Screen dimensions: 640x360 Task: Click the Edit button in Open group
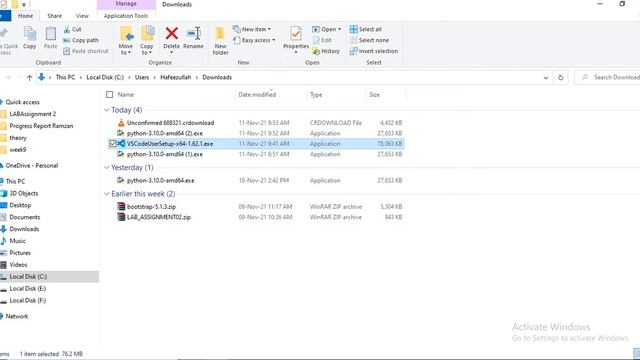[322, 40]
